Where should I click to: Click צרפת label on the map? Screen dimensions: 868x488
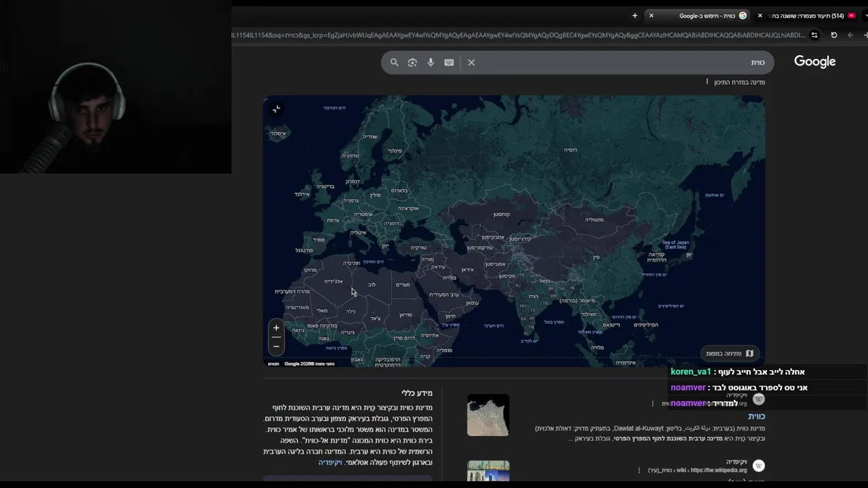[333, 220]
